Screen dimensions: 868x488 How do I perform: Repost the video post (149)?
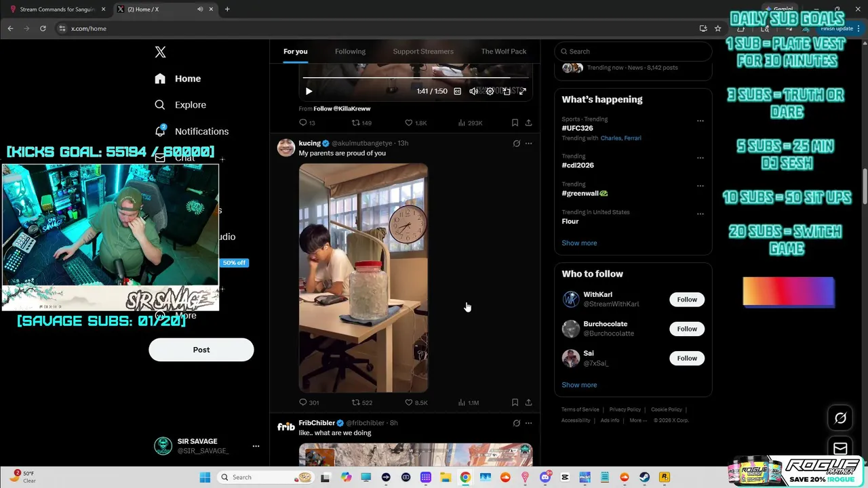tap(361, 123)
